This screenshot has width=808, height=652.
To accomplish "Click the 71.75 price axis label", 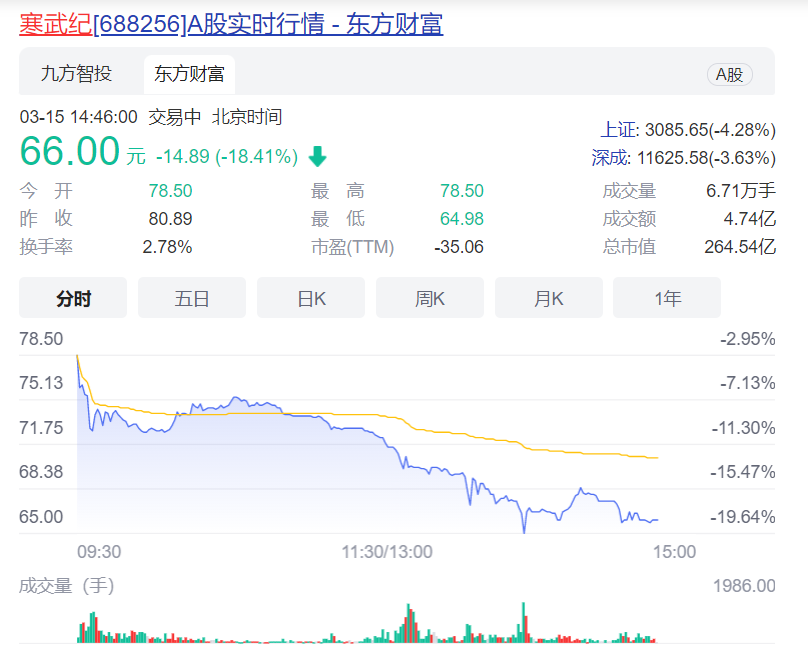I will point(41,428).
